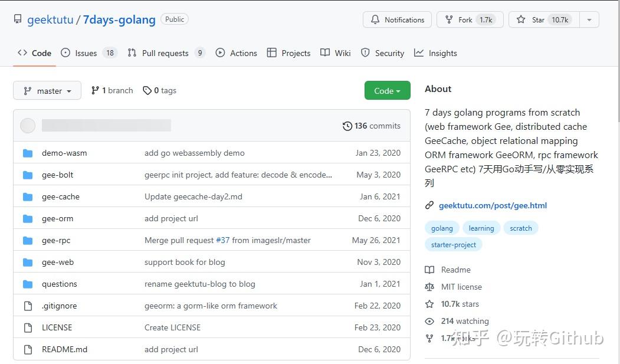Select the golang topic tag

(x=442, y=228)
